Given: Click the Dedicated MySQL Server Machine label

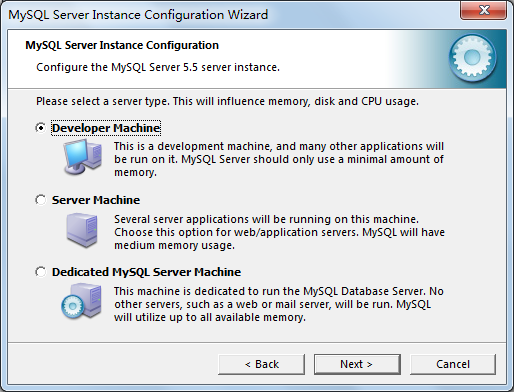Looking at the screenshot, I should pos(146,272).
